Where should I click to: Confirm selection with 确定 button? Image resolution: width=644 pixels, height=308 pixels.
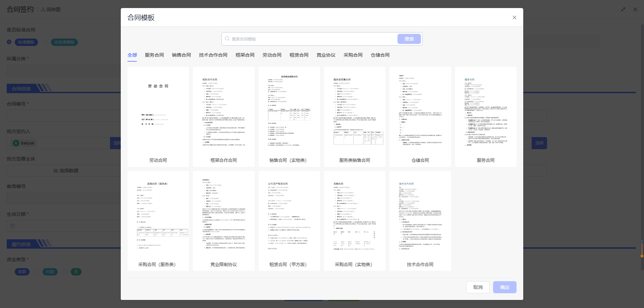(504, 287)
